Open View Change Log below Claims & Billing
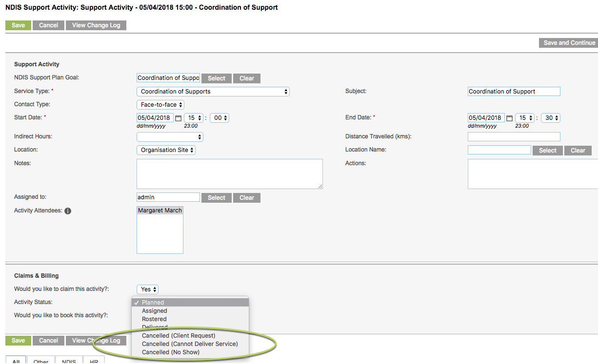 [x=96, y=341]
